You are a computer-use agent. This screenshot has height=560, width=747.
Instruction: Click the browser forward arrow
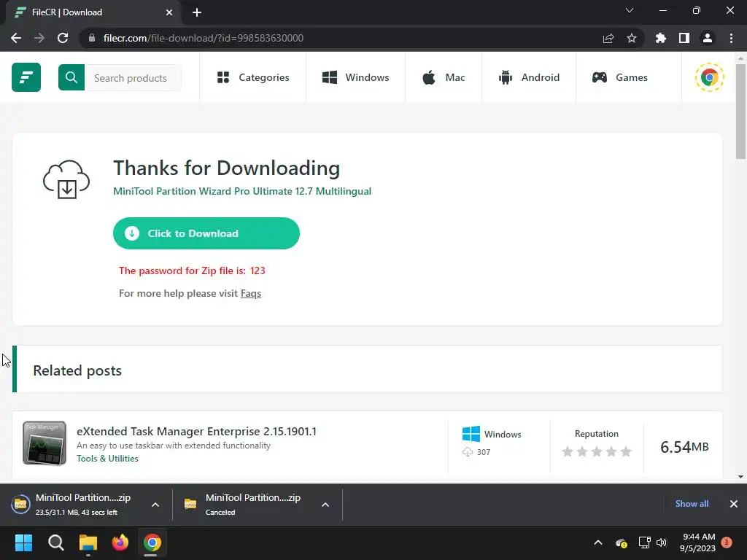point(39,38)
